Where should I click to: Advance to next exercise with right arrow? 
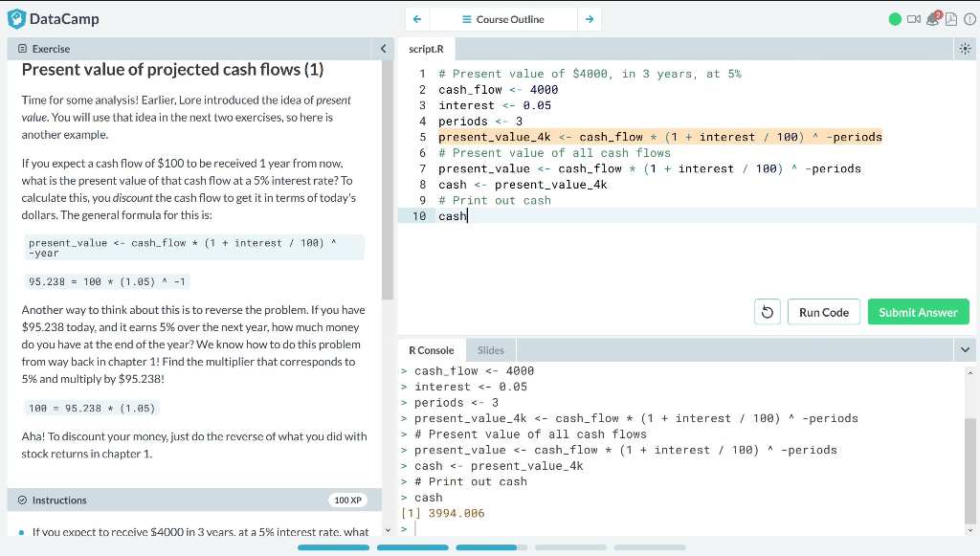pos(589,18)
